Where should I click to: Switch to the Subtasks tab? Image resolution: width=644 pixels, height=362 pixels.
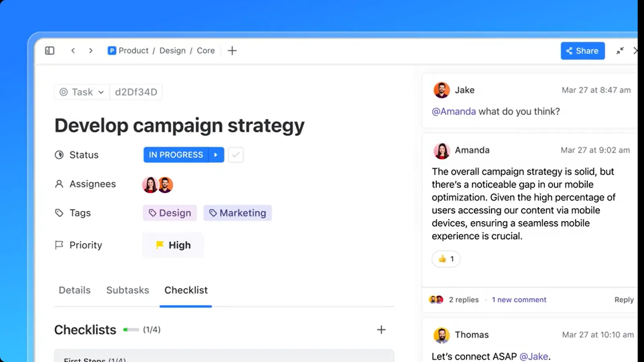[x=128, y=290]
